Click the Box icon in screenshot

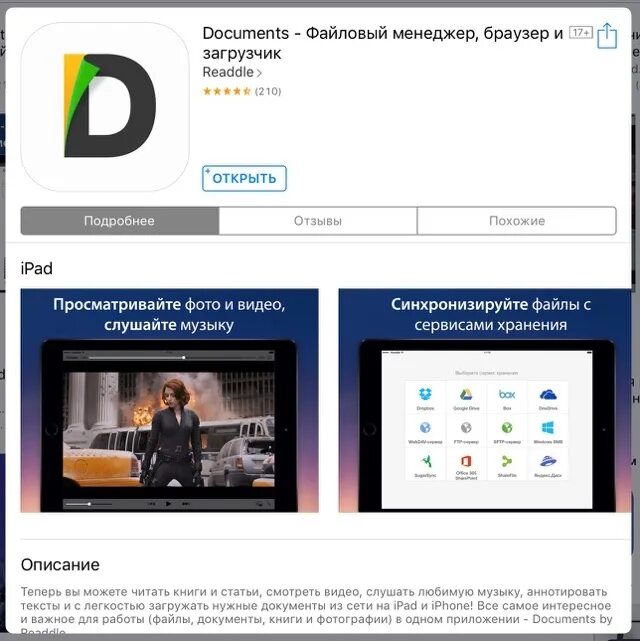tap(507, 394)
